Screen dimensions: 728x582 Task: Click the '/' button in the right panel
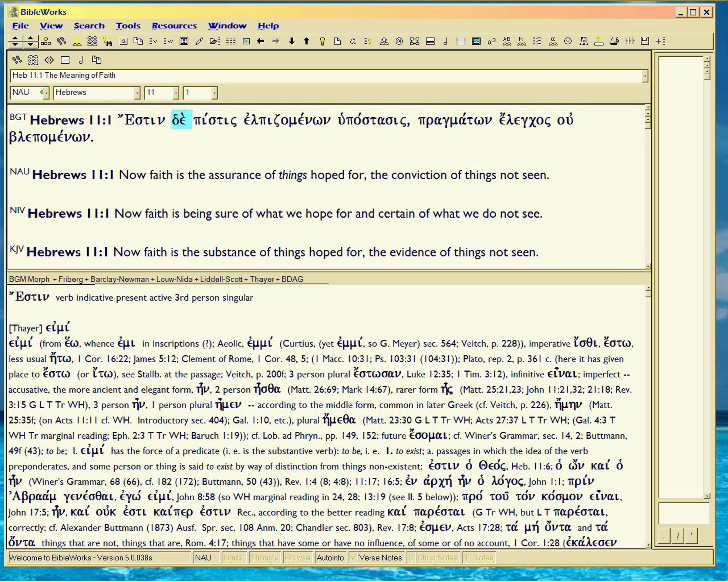tap(678, 536)
